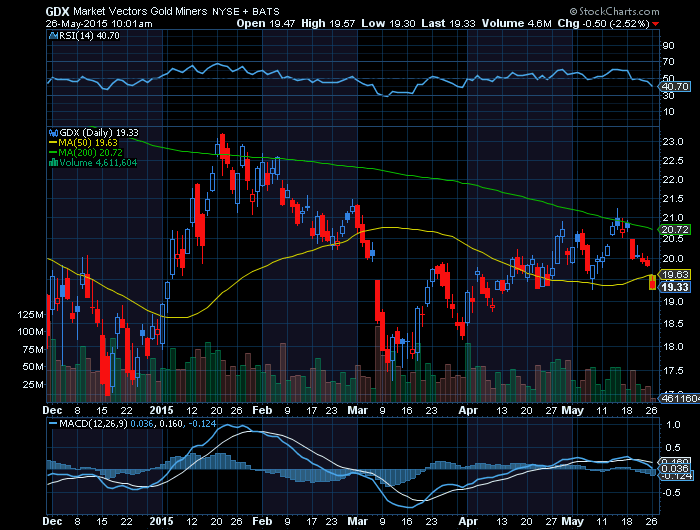Click the -0.124 histogram value in MACD legend

coord(201,423)
